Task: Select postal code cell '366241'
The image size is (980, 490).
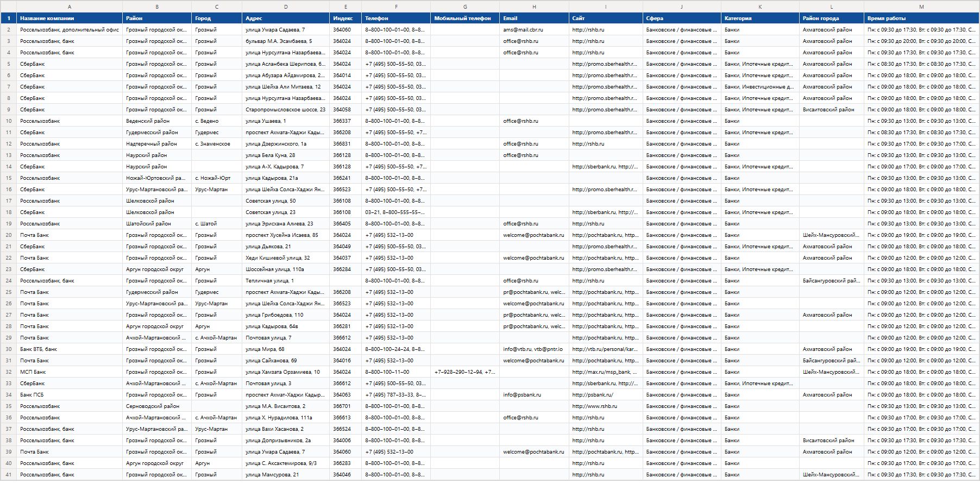Action: tap(345, 178)
